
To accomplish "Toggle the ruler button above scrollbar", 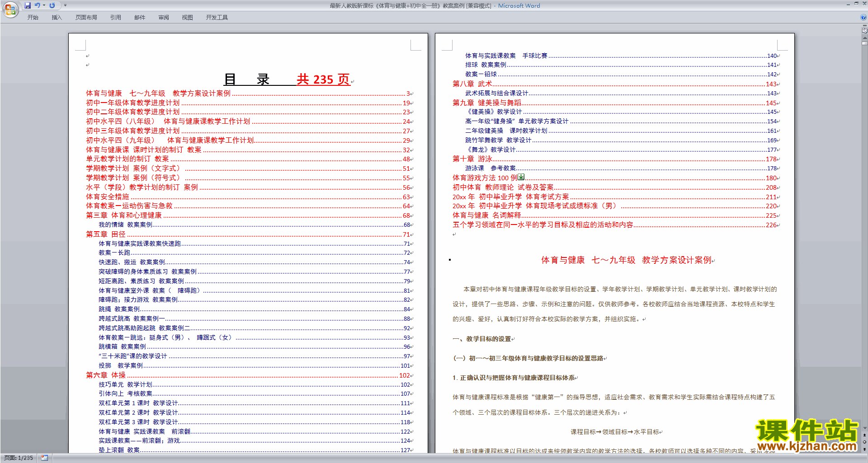I will (x=864, y=31).
